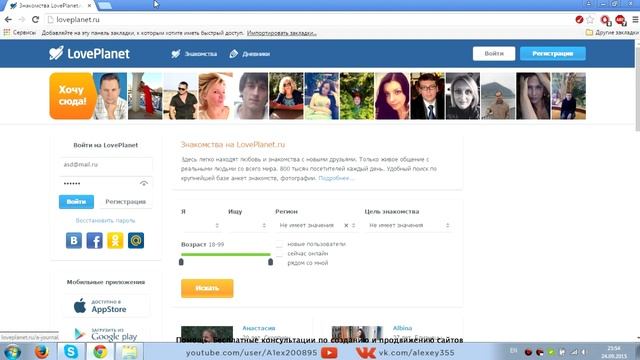Check the рядом со мной checkbox
The height and width of the screenshot is (360, 640).
click(x=279, y=263)
